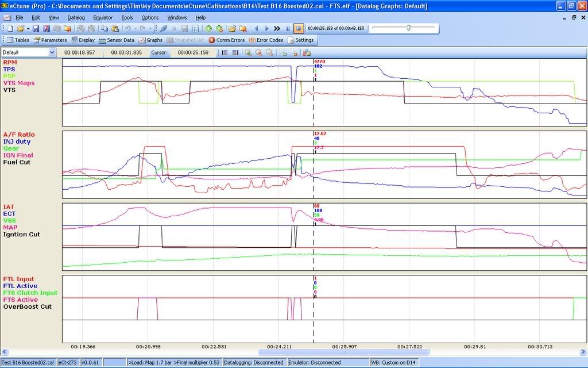588x368 pixels.
Task: Expand the redo history dropdown arrow
Action: pyautogui.click(x=150, y=29)
